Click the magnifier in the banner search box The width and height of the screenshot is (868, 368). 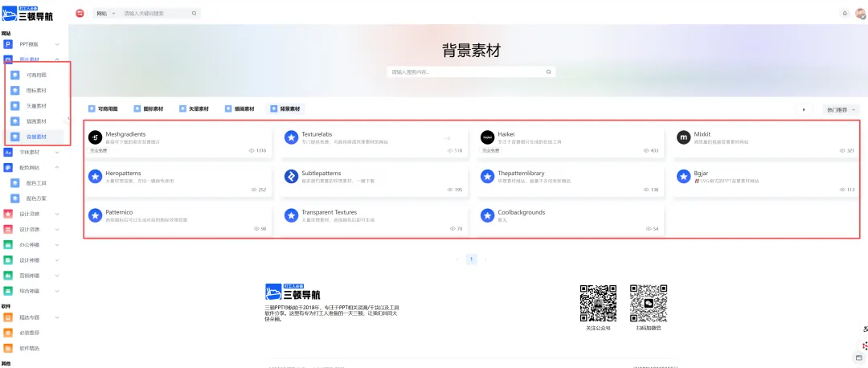coord(549,72)
